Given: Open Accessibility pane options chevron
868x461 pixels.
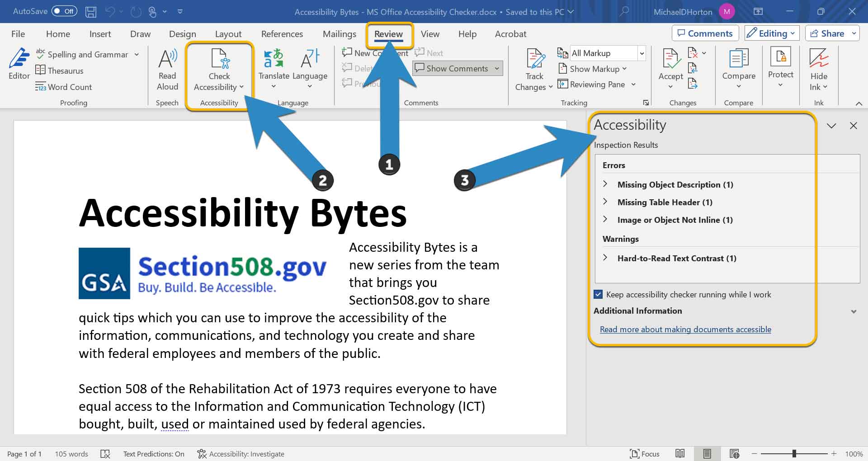Looking at the screenshot, I should point(831,126).
